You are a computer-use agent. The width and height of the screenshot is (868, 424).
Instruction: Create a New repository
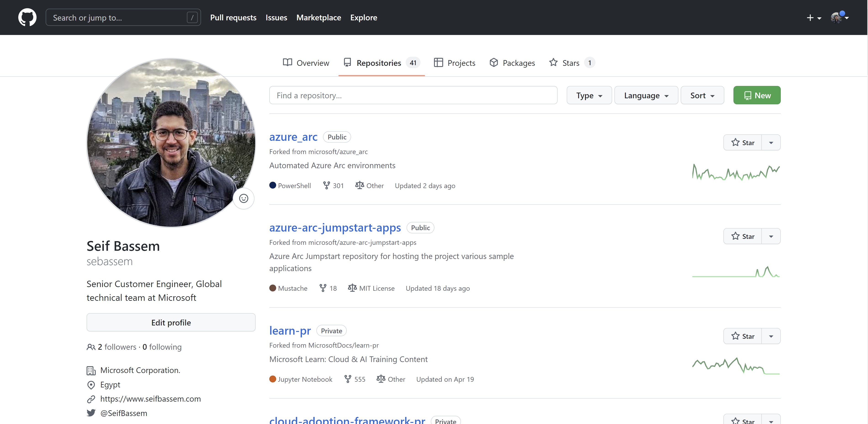(757, 95)
